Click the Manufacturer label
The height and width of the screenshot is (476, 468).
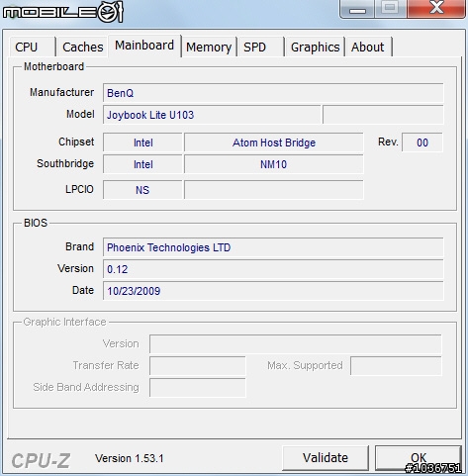tap(62, 92)
